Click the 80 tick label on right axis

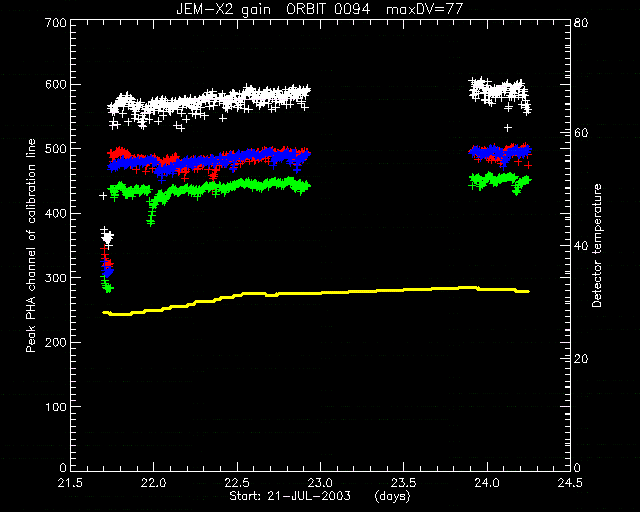click(x=582, y=23)
